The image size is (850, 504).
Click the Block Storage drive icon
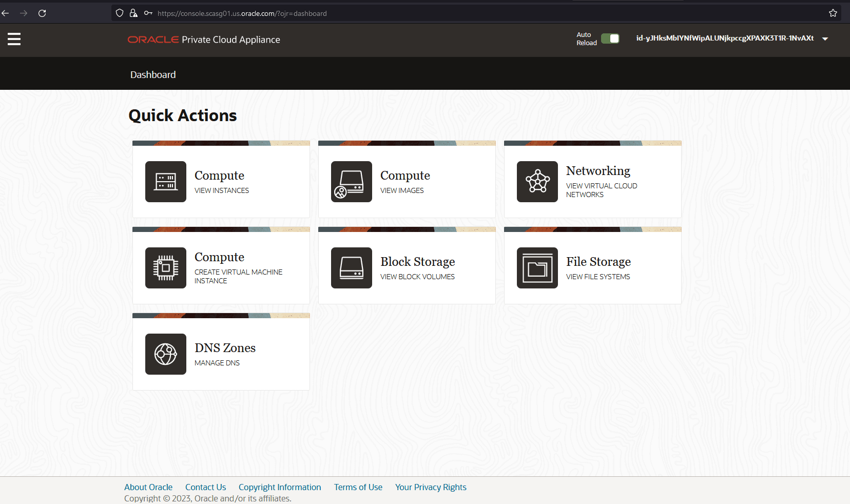(x=352, y=268)
